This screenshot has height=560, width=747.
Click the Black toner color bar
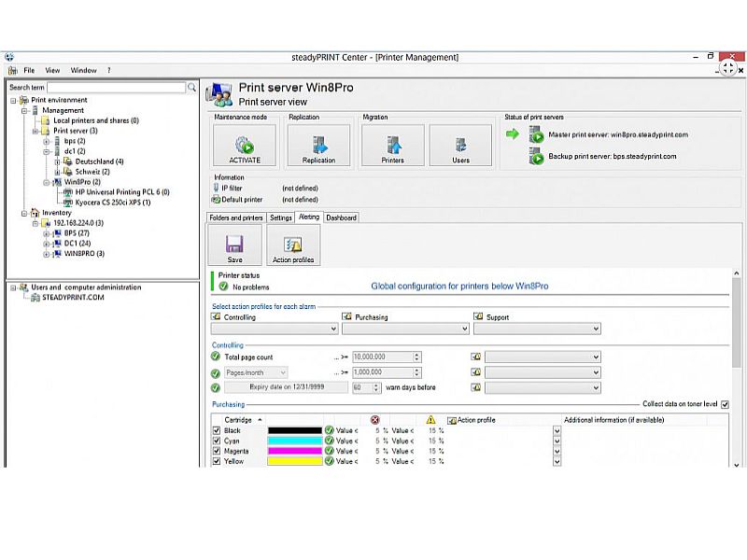click(x=295, y=430)
